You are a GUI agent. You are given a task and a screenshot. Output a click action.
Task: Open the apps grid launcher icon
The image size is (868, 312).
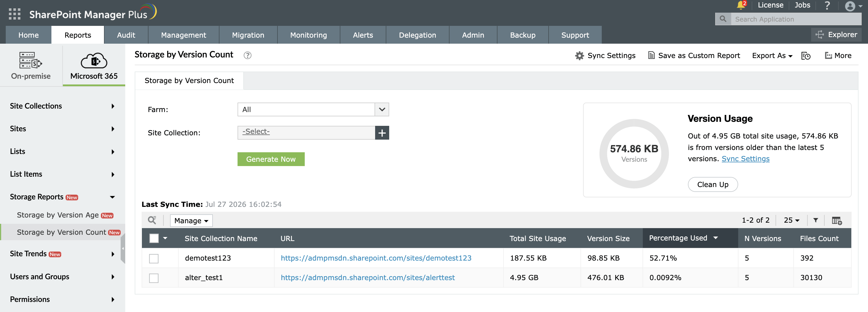point(14,14)
